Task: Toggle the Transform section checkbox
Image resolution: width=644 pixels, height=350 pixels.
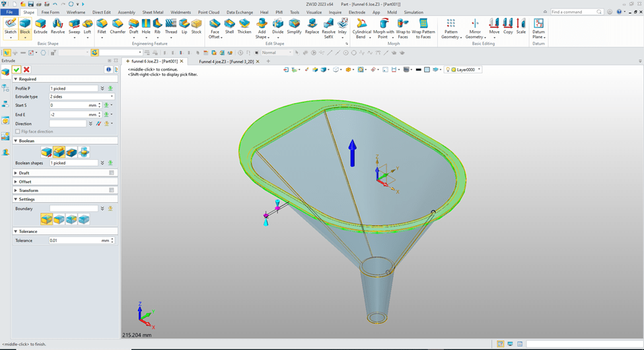Action: 112,190
